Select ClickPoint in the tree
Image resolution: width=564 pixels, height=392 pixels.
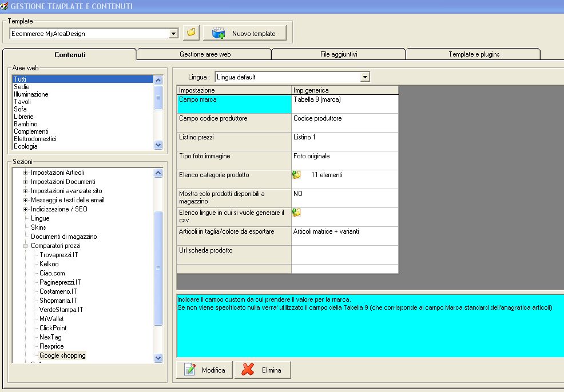tap(53, 327)
